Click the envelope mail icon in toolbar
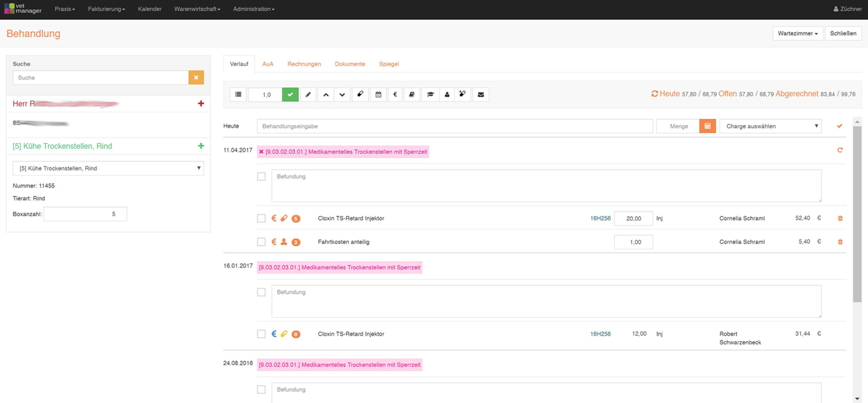 pos(481,95)
